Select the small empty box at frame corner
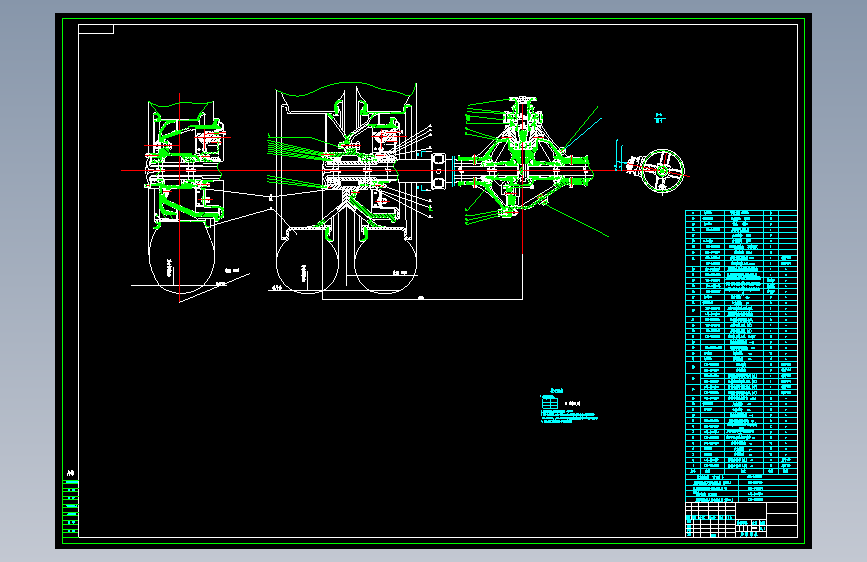This screenshot has height=562, width=867. 96,29
